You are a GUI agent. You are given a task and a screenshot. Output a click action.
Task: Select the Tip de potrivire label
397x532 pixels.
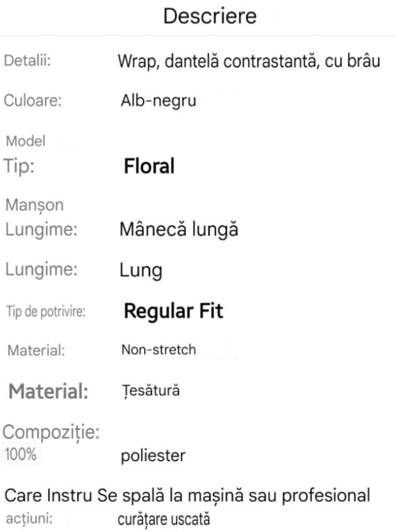pos(46,312)
